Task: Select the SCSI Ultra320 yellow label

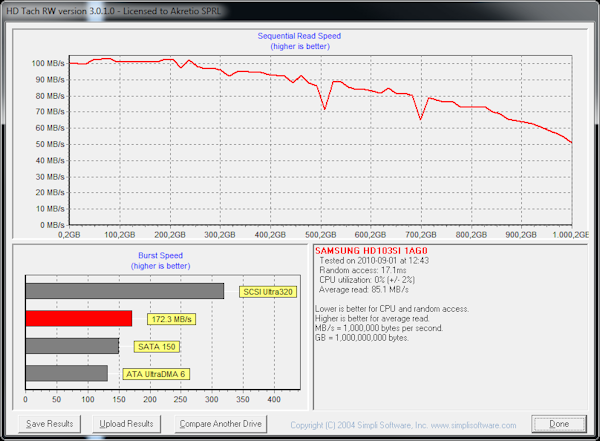Action: tap(267, 292)
